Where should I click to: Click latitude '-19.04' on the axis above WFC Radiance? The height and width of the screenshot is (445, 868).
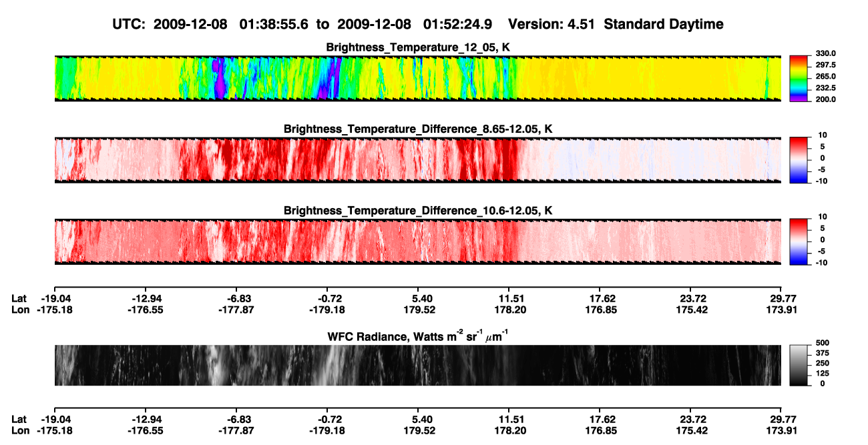pyautogui.click(x=55, y=298)
